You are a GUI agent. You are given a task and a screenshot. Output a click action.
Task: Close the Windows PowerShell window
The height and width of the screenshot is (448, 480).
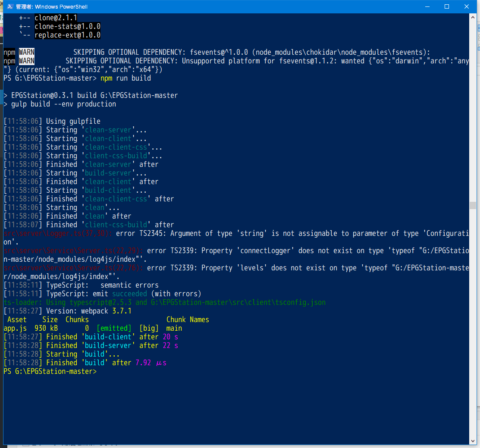click(x=467, y=6)
